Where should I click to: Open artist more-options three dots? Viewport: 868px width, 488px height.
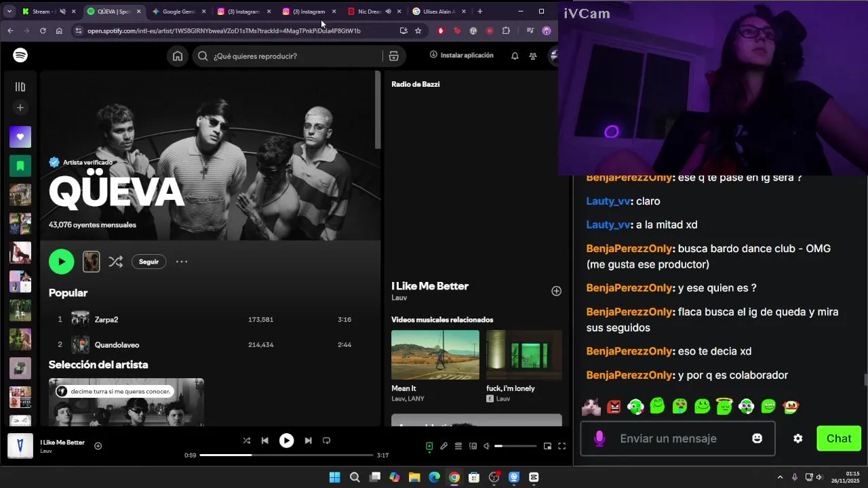pos(182,262)
